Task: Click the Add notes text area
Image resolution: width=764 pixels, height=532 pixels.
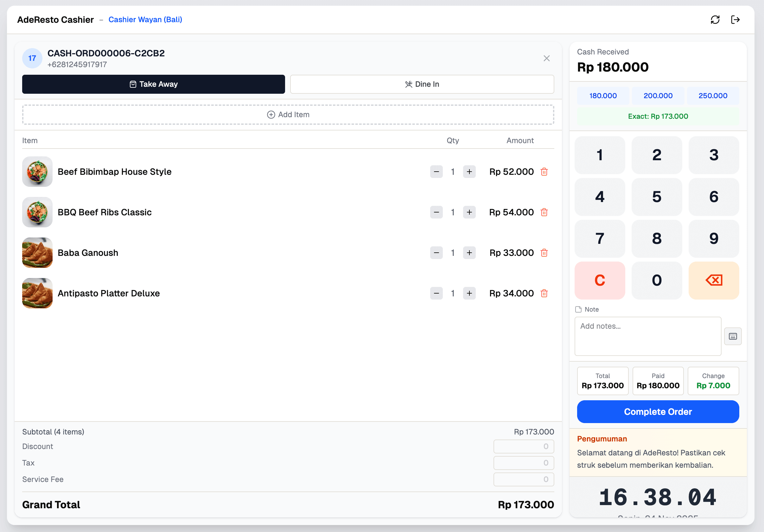Action: 647,336
